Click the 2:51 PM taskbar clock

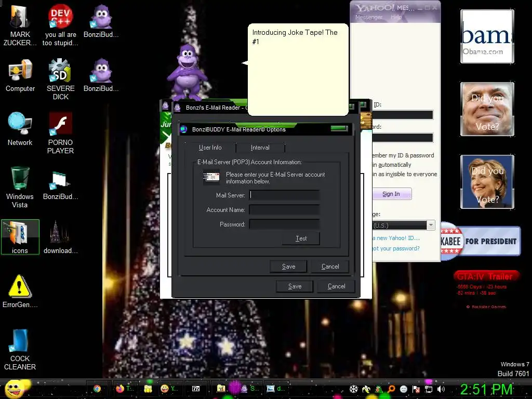(x=486, y=389)
